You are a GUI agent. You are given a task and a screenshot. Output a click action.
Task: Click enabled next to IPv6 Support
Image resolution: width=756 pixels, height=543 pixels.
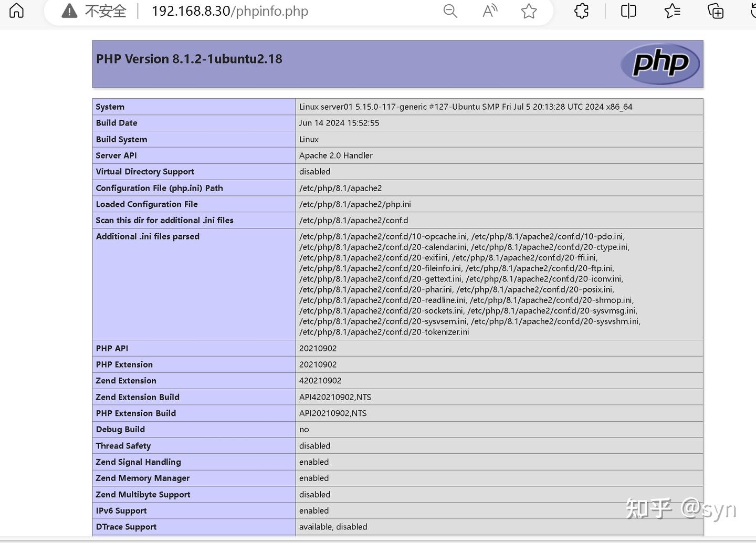pyautogui.click(x=313, y=510)
